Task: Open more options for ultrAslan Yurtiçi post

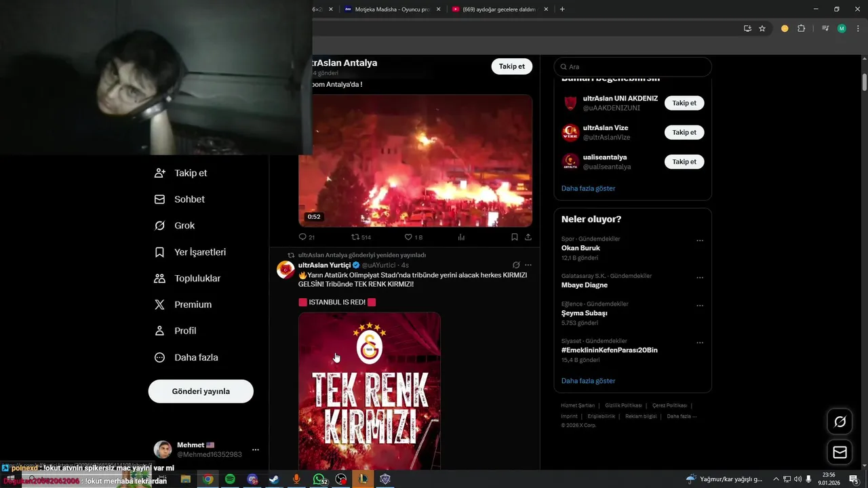Action: (528, 265)
